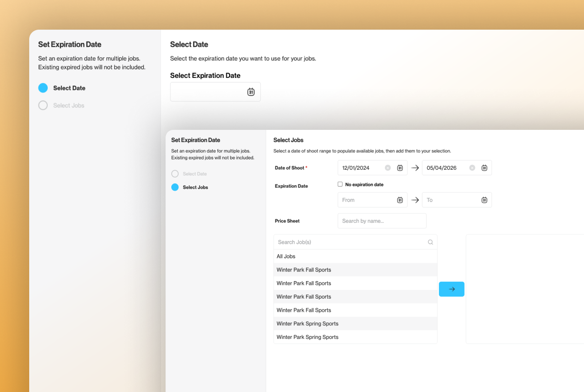Enable the No expiration date checkbox
Viewport: 584px width, 392px height.
click(x=340, y=184)
